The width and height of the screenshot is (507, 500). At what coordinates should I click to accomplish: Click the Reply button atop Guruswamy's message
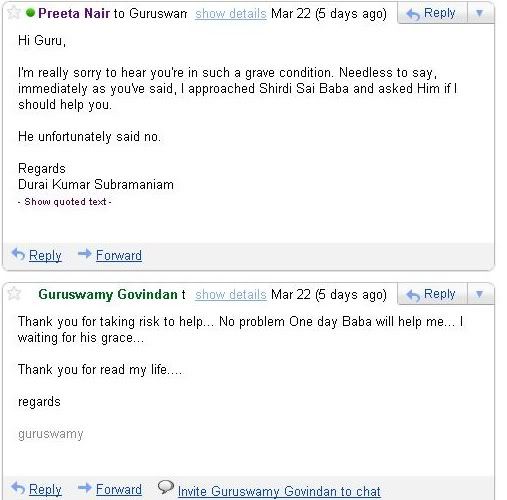click(x=432, y=294)
